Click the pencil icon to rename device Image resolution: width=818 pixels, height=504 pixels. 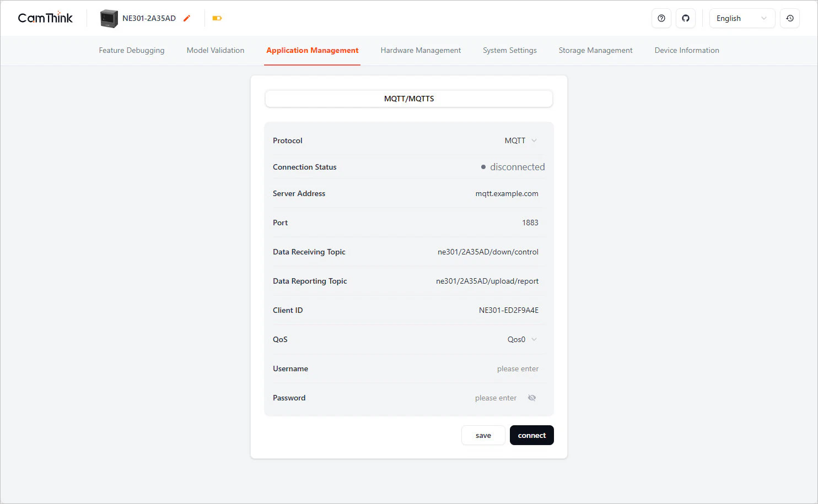pyautogui.click(x=187, y=18)
